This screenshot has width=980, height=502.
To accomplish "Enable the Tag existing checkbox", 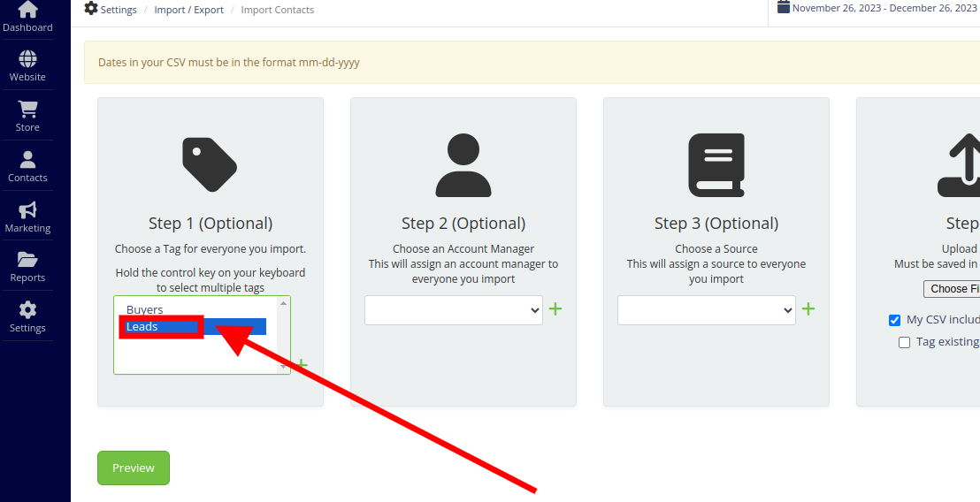I will tap(904, 342).
